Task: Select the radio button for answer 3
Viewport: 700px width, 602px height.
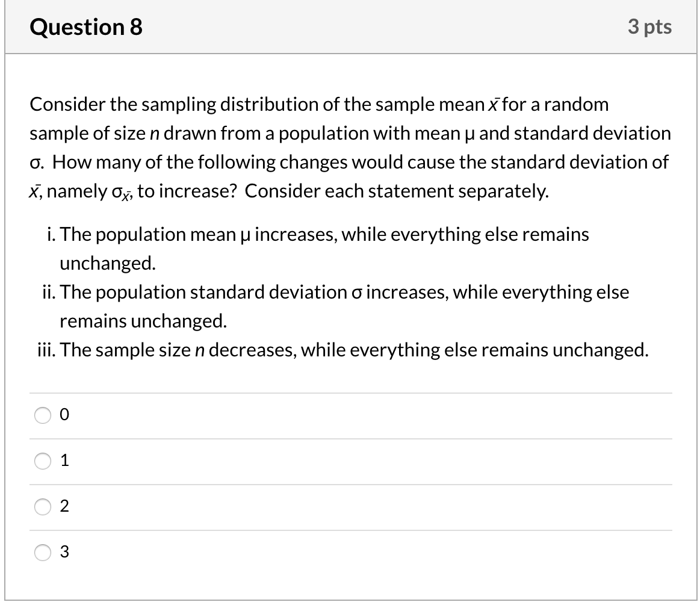Action: [x=42, y=552]
